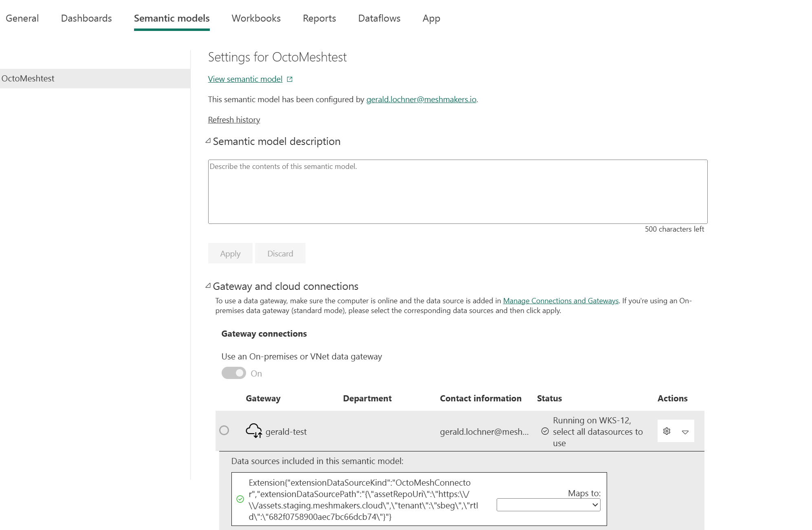Collapse gerald-test gateway row with arrow
The height and width of the screenshot is (530, 812).
685,432
